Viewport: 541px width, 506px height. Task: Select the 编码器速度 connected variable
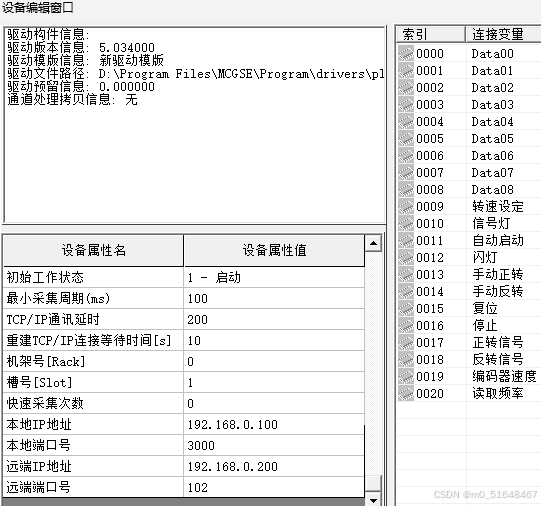[504, 376]
